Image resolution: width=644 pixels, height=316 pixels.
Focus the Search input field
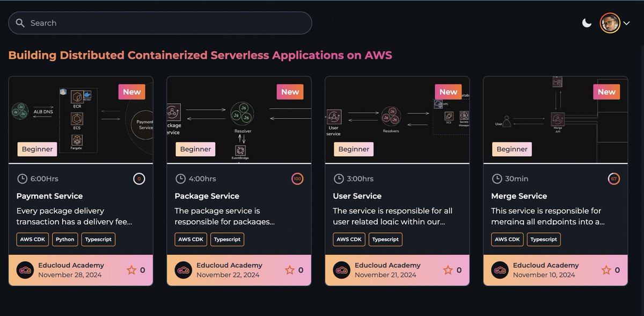(x=160, y=23)
